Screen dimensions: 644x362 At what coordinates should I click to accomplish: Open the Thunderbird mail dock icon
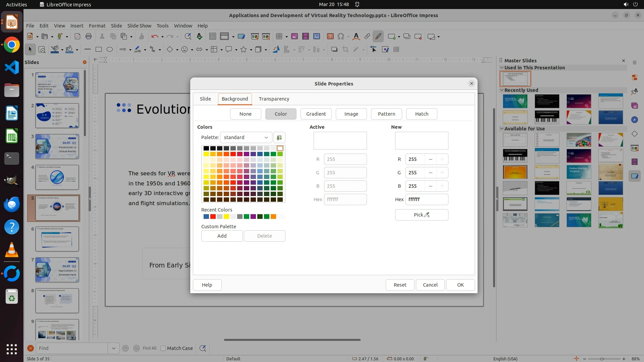(12, 204)
